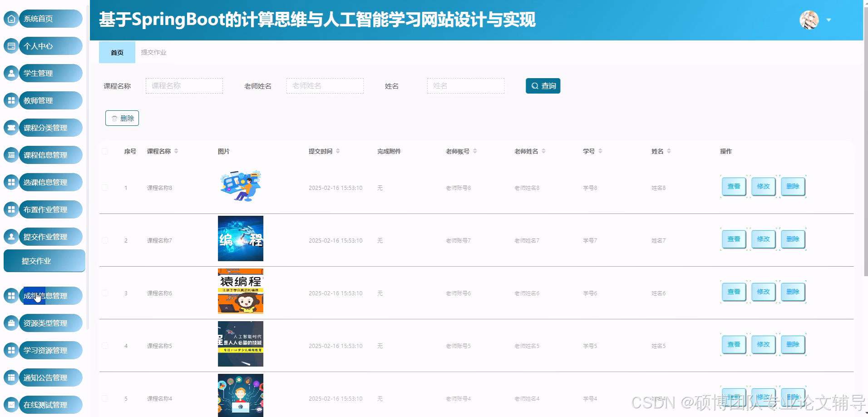Click the user avatar picture
This screenshot has height=417, width=868.
(809, 20)
